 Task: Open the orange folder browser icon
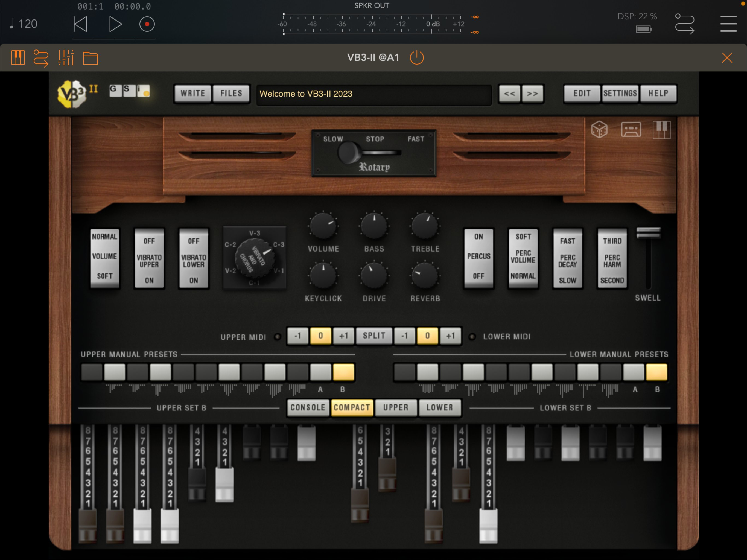tap(91, 58)
